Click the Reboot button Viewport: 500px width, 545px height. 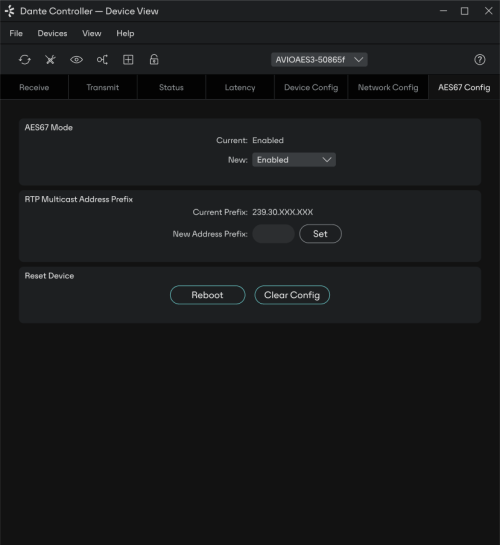pyautogui.click(x=207, y=295)
